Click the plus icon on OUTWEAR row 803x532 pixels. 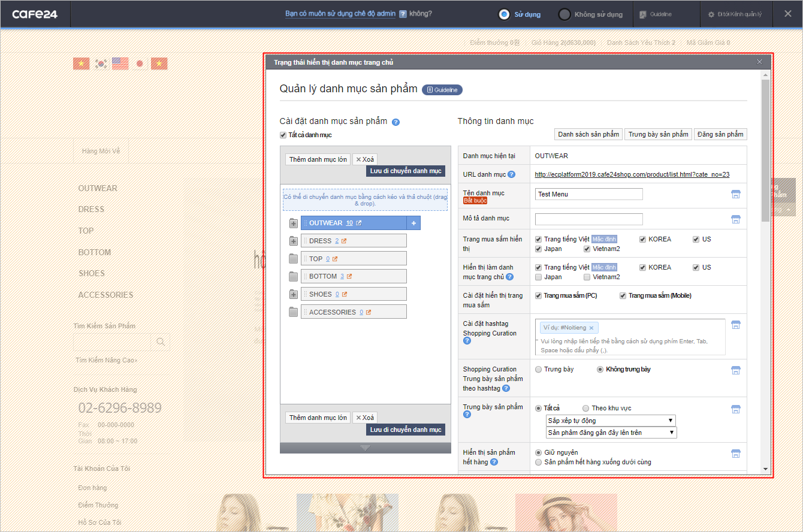(413, 223)
